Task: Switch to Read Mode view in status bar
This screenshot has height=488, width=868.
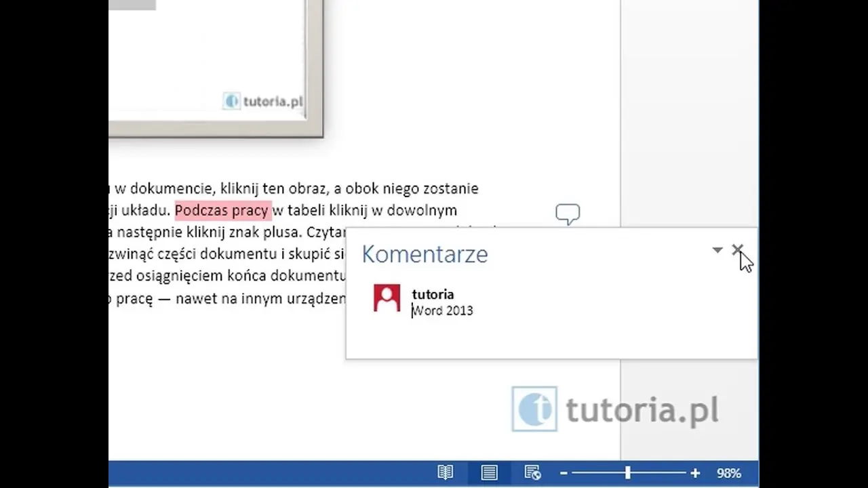Action: [x=446, y=473]
